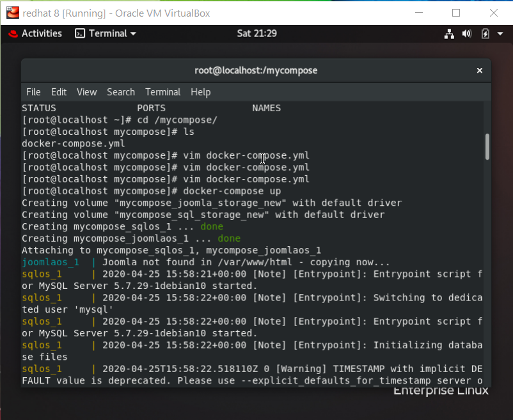Click Attaching to mycompose_sqlos_1 line

click(171, 251)
